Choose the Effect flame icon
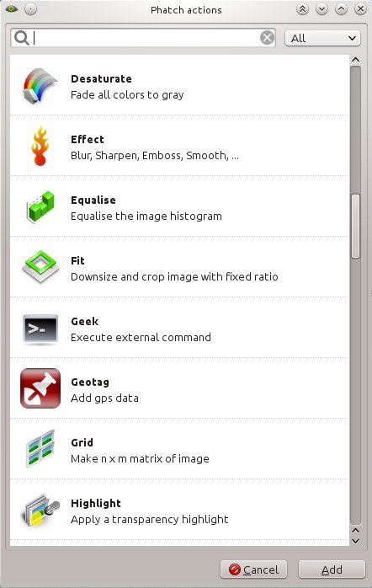Screen dimensions: 372x588 [x=40, y=147]
